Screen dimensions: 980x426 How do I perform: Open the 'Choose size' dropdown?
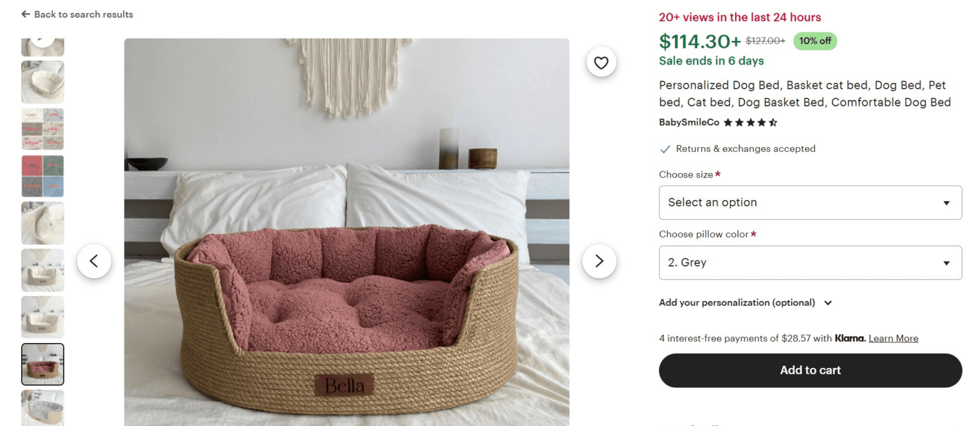(810, 202)
